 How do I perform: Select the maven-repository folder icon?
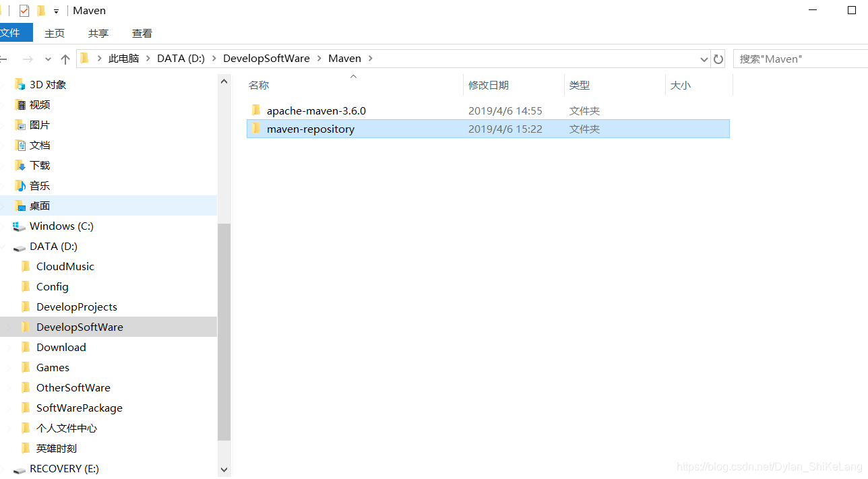pos(255,128)
